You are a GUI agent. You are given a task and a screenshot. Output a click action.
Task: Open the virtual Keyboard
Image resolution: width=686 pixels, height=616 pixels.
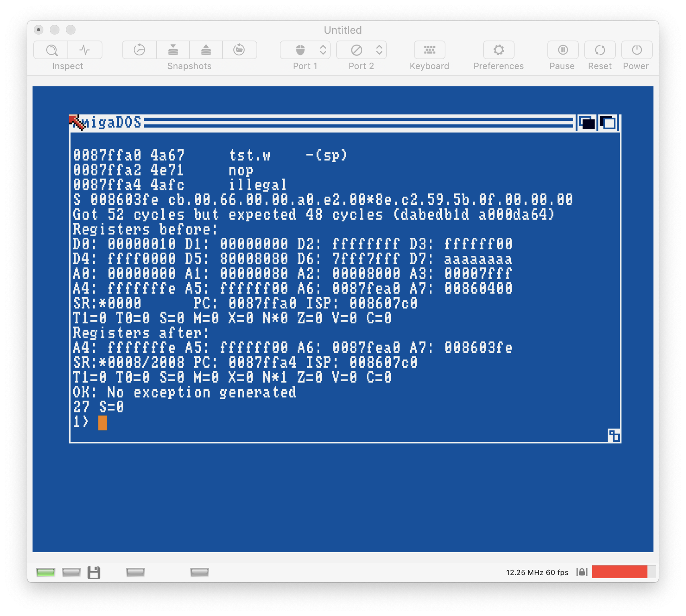click(429, 50)
